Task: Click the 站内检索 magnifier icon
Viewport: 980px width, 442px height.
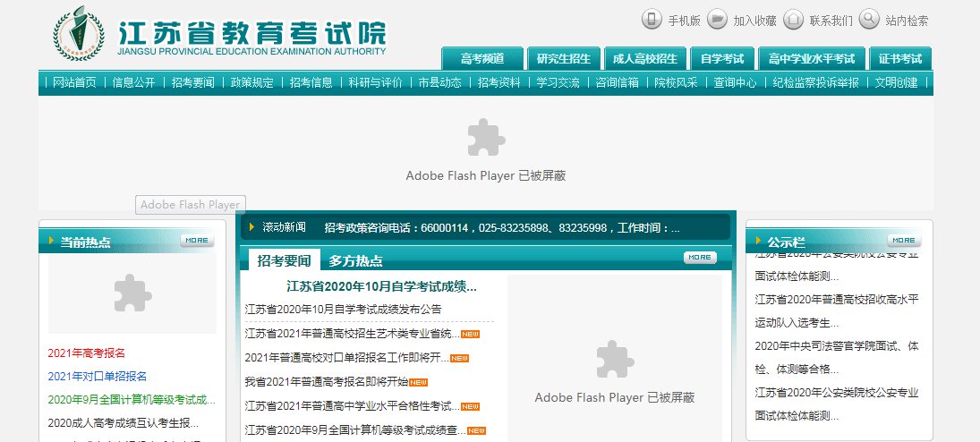Action: (869, 20)
